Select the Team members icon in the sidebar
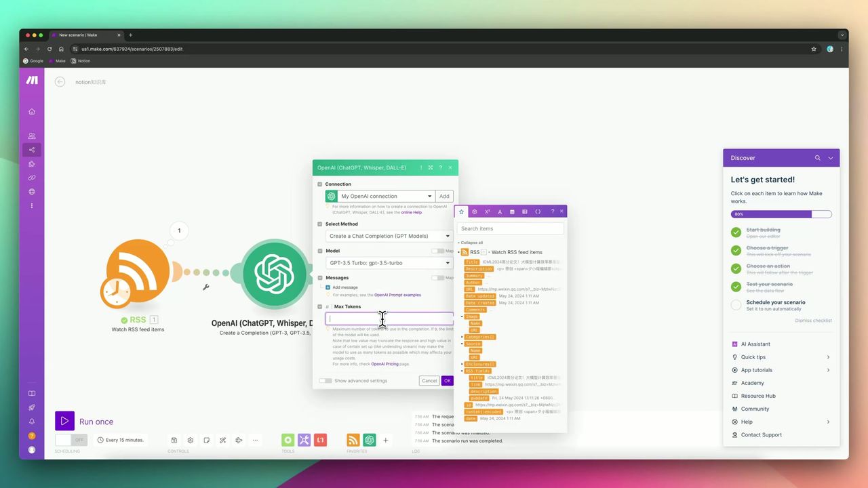 pos(31,136)
